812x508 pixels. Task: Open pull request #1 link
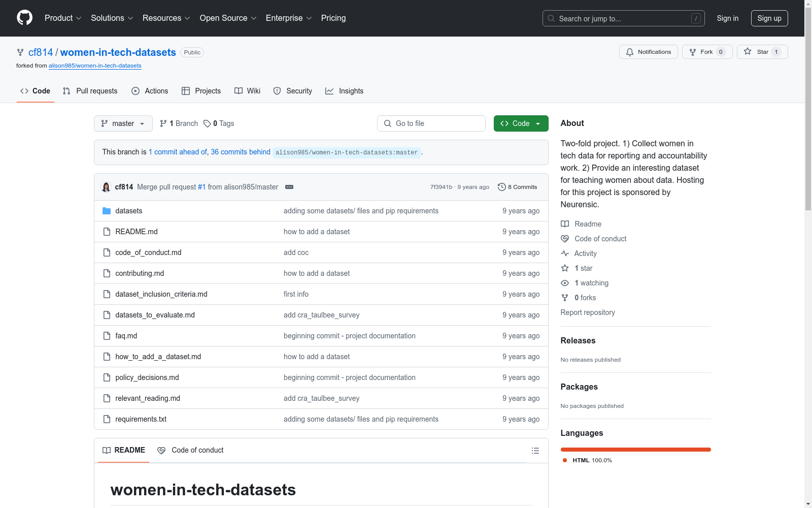tap(201, 187)
